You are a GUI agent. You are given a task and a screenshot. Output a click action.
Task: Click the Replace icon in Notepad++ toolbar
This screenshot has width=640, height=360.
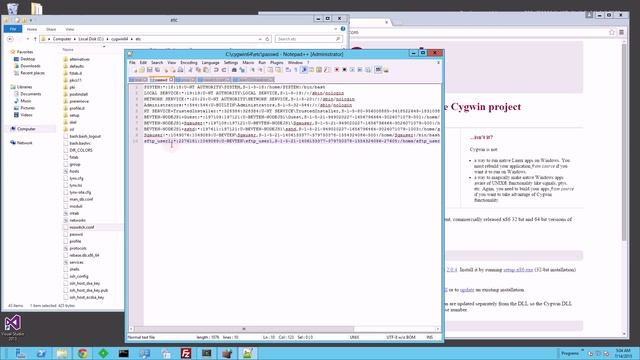click(x=242, y=70)
